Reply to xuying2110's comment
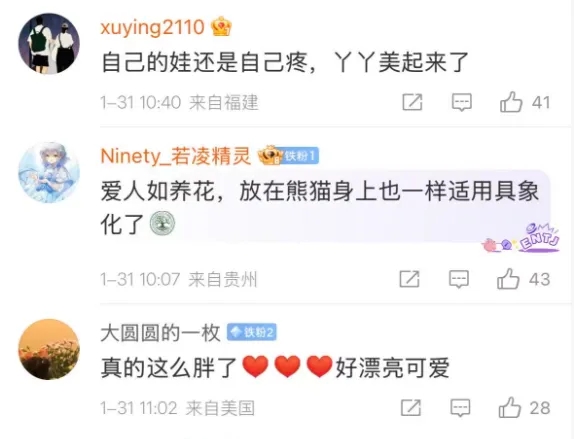Image resolution: width=574 pixels, height=439 pixels. 462,102
